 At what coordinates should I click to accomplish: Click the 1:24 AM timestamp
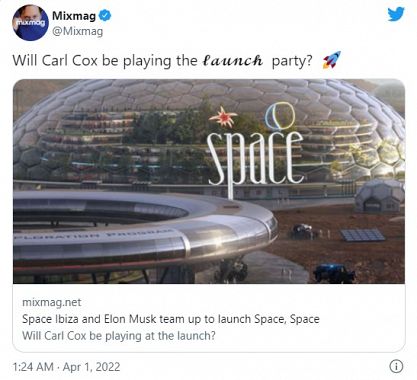point(33,367)
